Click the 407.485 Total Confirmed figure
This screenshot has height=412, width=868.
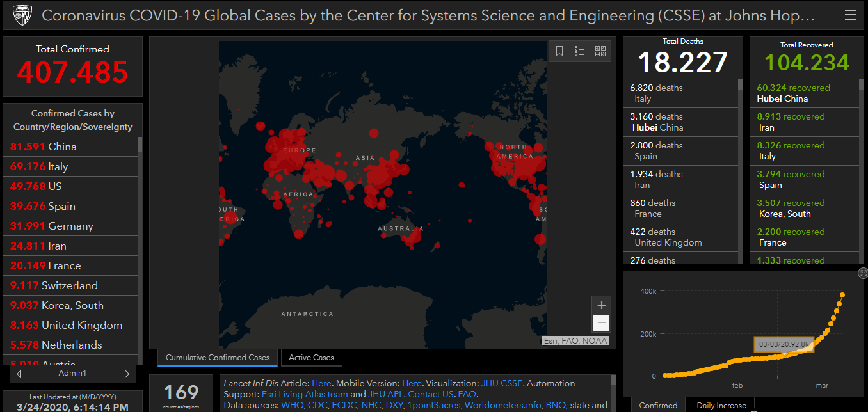72,72
